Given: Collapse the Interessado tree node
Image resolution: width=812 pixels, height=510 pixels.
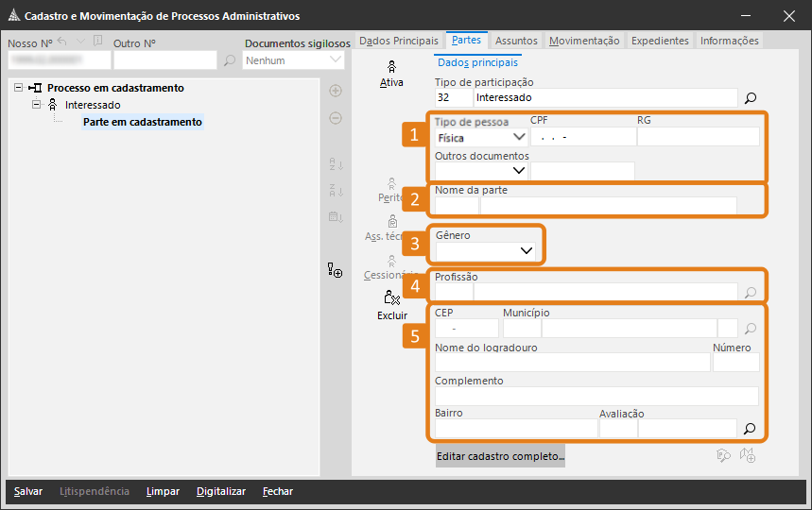Looking at the screenshot, I should point(37,105).
